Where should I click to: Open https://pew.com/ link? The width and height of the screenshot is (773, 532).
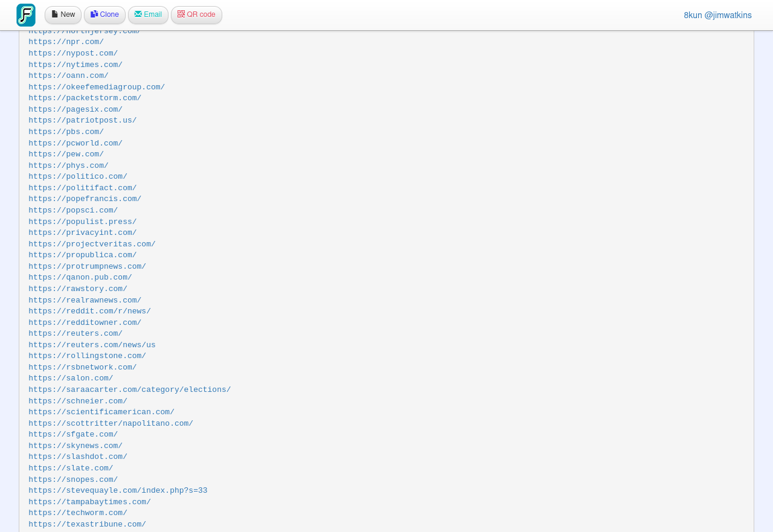(66, 155)
